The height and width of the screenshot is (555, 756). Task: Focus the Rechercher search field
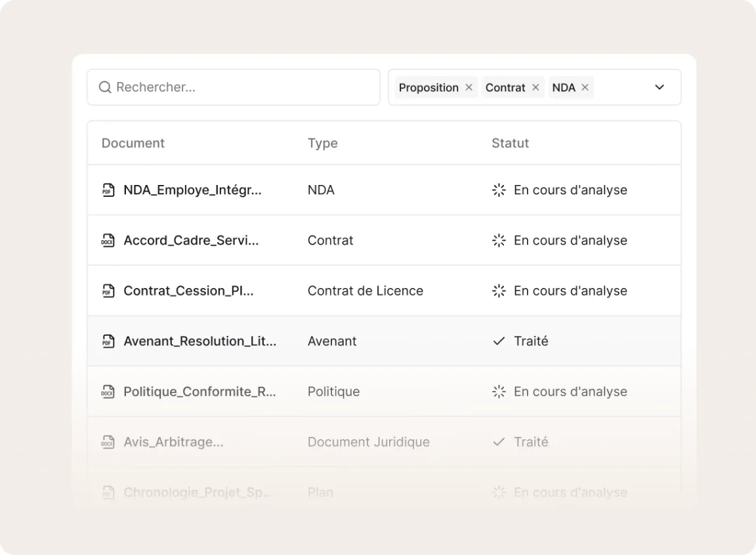click(243, 87)
